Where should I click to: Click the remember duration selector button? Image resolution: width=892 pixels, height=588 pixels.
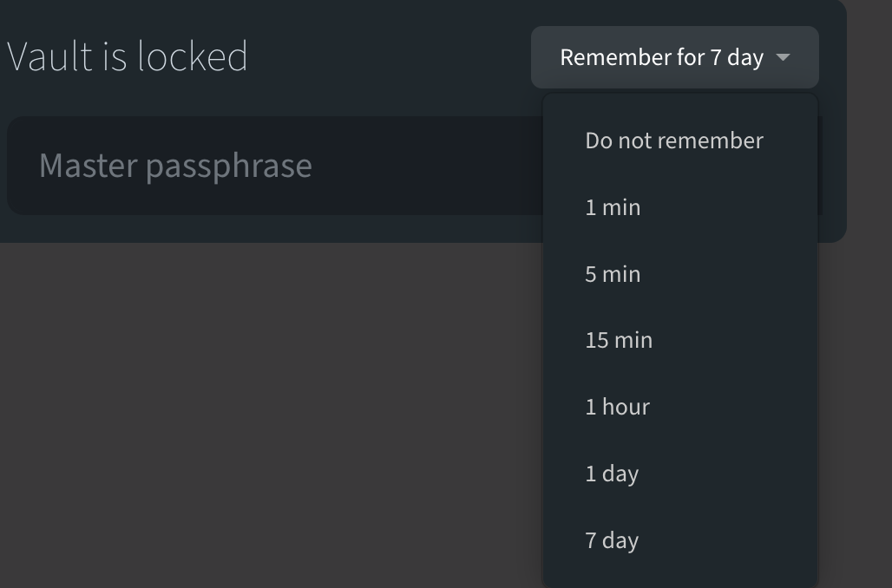(x=675, y=57)
